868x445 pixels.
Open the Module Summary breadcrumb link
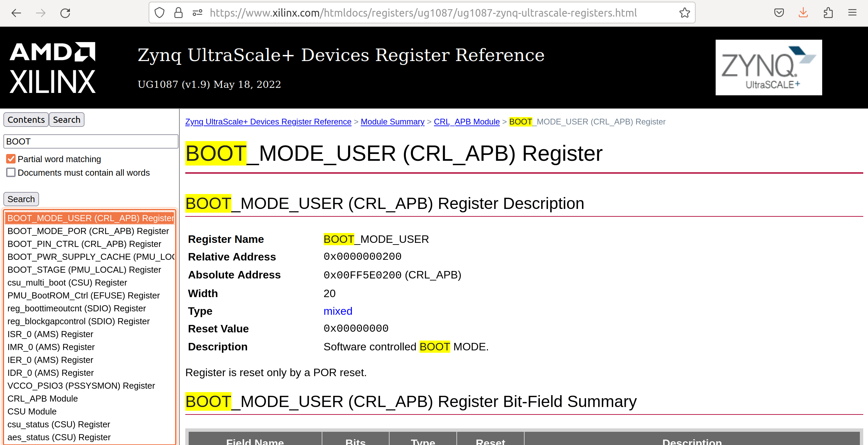[x=392, y=122]
